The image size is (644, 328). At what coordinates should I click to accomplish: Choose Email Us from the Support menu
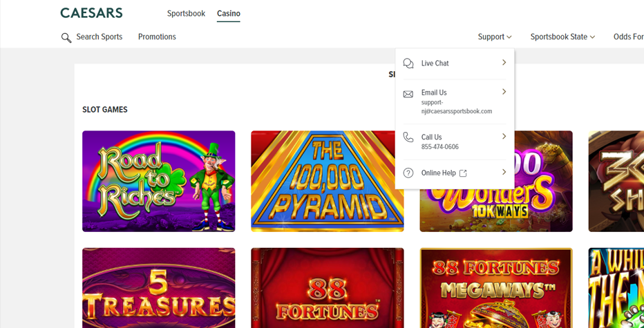point(455,102)
